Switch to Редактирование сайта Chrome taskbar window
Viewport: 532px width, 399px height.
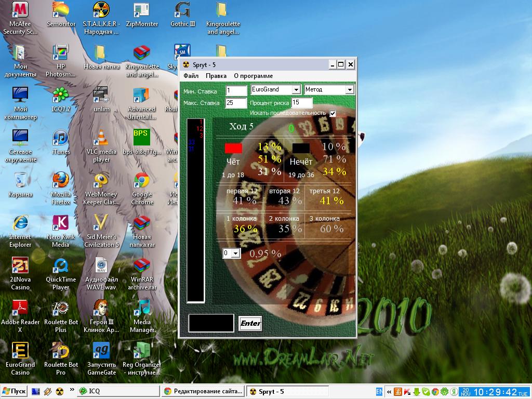[x=203, y=391]
